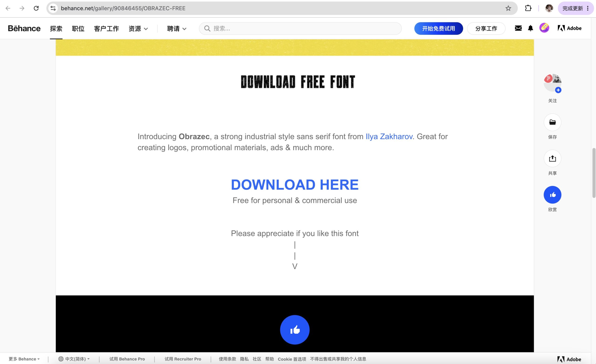Expand 更多 Behance footer menu
Viewport: 596px width, 364px height.
point(24,359)
